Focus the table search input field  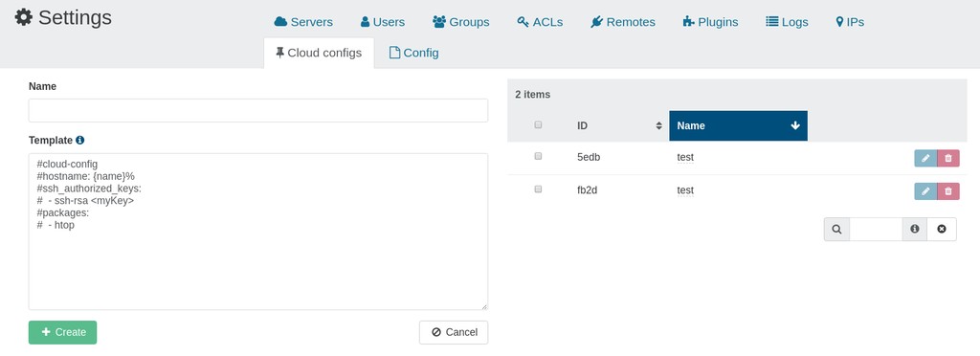tap(876, 230)
